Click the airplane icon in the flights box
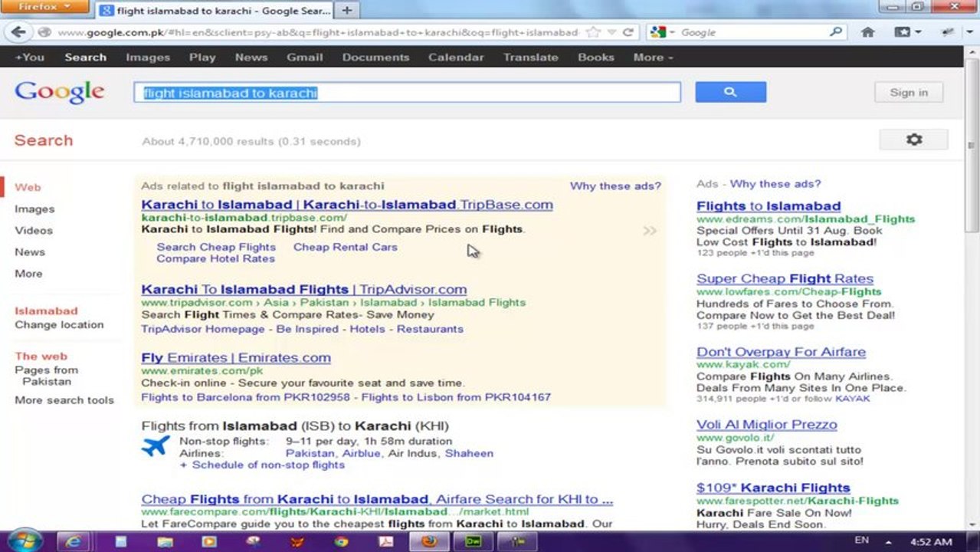This screenshot has width=980, height=552. tap(156, 446)
